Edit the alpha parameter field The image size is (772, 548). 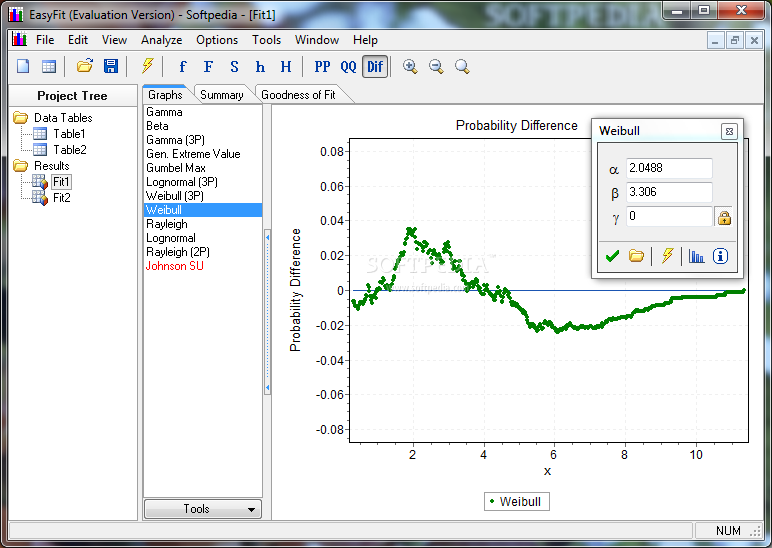click(x=669, y=168)
